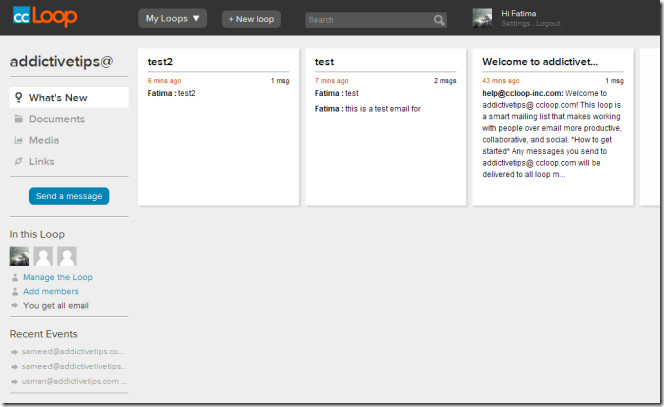Screen dimensions: 664x407
Task: Click the + New loop button
Action: tap(251, 19)
